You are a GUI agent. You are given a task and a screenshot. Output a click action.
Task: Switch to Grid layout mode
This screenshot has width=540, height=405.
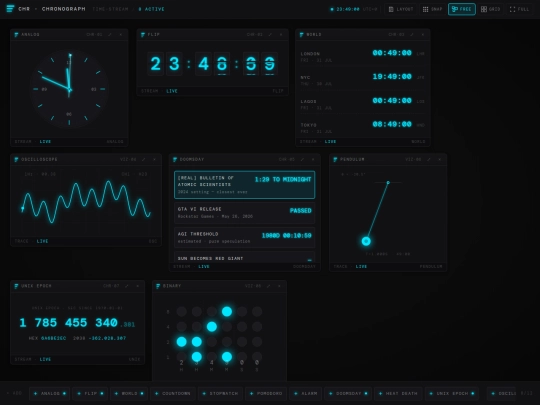(x=490, y=9)
